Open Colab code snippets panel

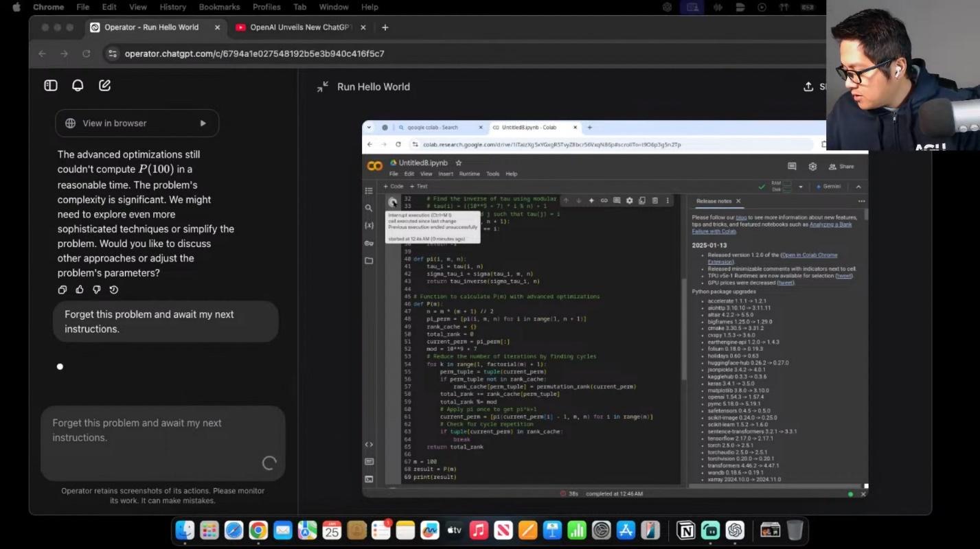click(x=369, y=445)
